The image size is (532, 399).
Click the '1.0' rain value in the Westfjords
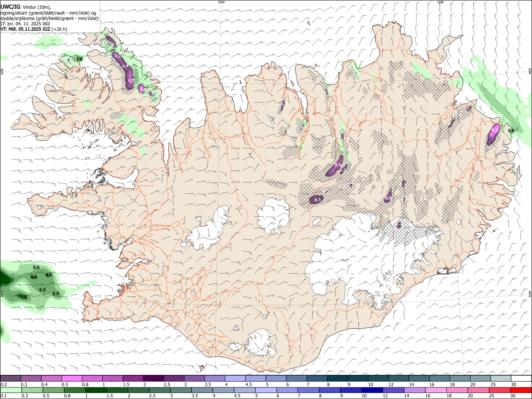pyautogui.click(x=79, y=59)
